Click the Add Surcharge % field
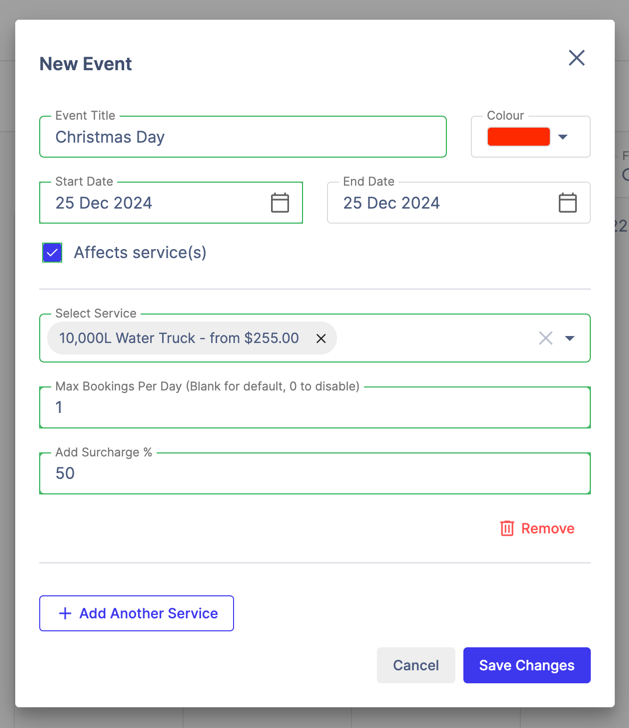Viewport: 629px width, 728px height. [x=314, y=474]
